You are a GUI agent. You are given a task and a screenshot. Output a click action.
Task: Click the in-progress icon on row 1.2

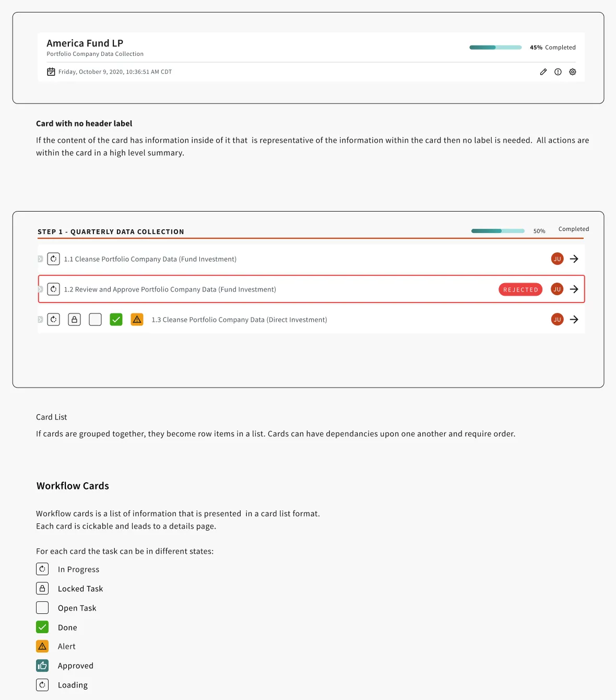point(54,289)
